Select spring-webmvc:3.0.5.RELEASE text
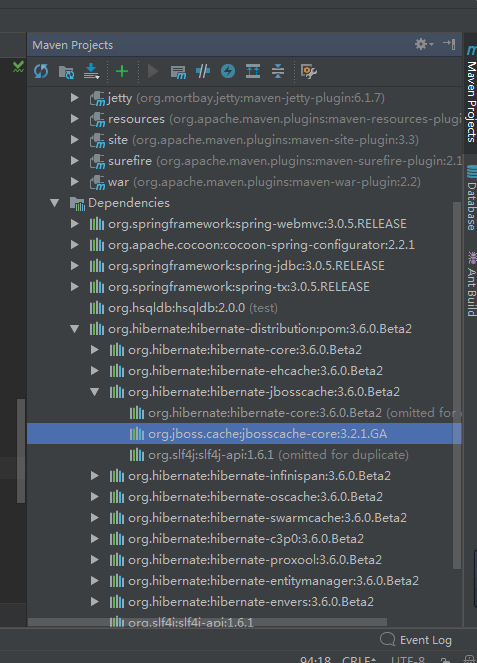The height and width of the screenshot is (663, 477). [258, 224]
